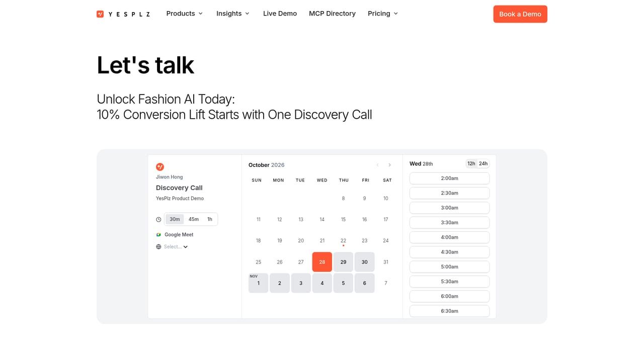Viewport: 644px width, 362px height.
Task: Select November 4 on calendar
Action: click(322, 283)
